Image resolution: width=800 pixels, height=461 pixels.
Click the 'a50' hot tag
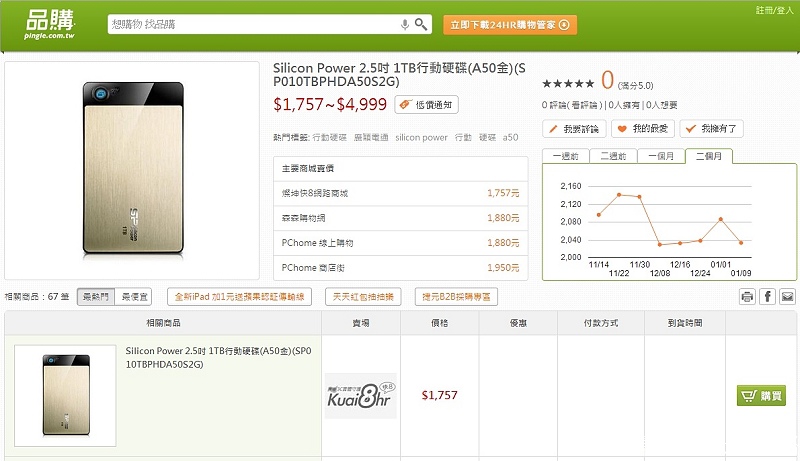510,138
